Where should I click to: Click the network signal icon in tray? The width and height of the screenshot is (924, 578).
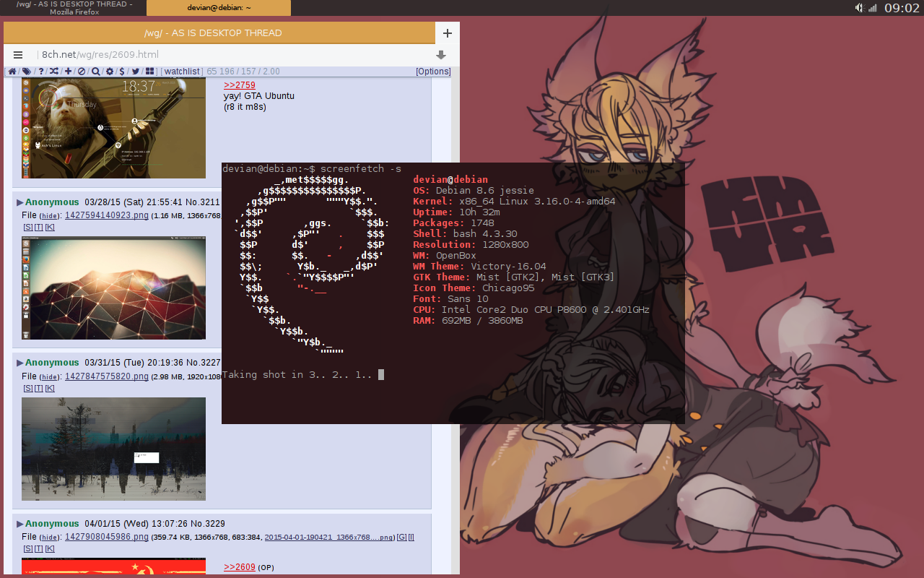(872, 8)
